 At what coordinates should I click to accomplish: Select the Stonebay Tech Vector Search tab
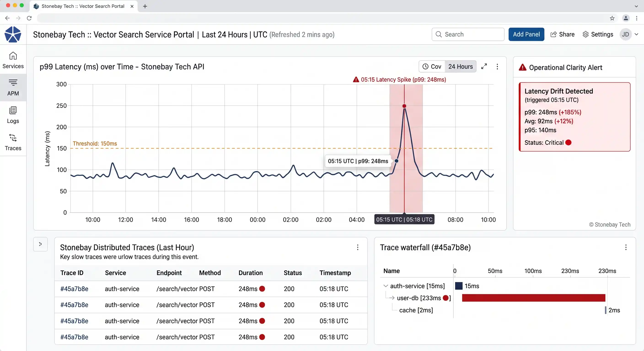tap(83, 6)
